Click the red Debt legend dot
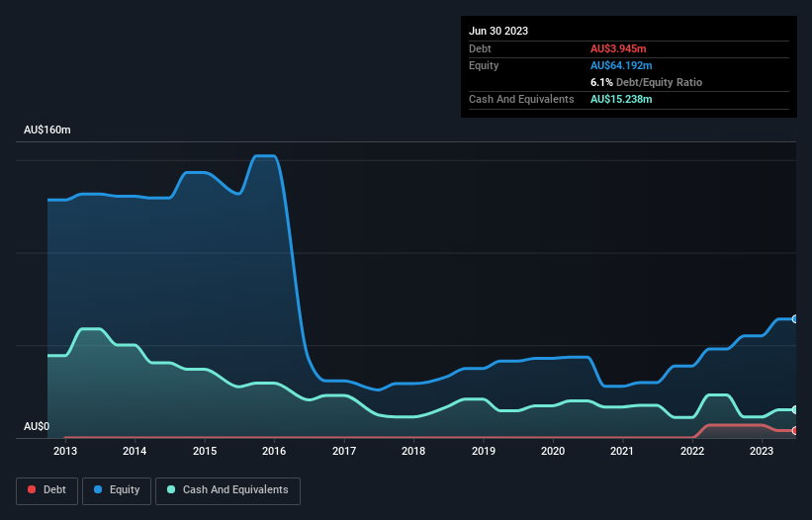The height and width of the screenshot is (520, 812). click(32, 489)
